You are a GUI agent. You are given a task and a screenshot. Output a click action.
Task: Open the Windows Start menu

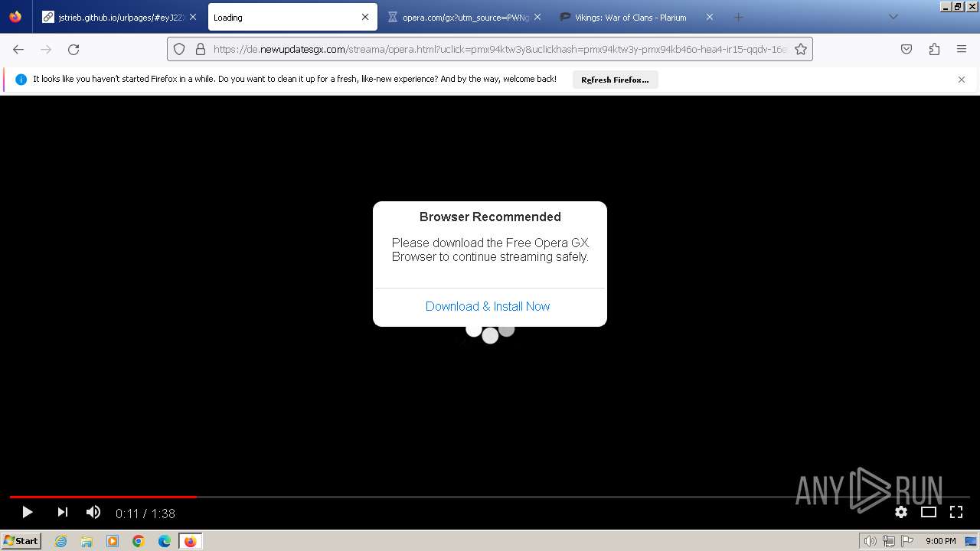21,540
